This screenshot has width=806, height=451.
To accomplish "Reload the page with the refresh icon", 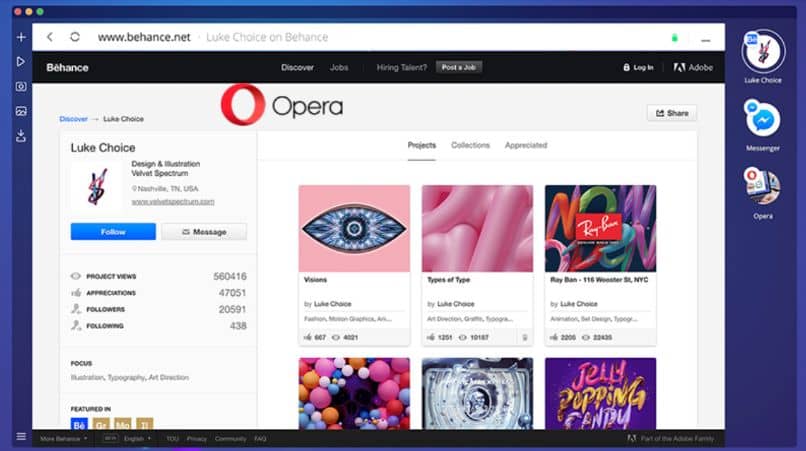I will point(75,37).
